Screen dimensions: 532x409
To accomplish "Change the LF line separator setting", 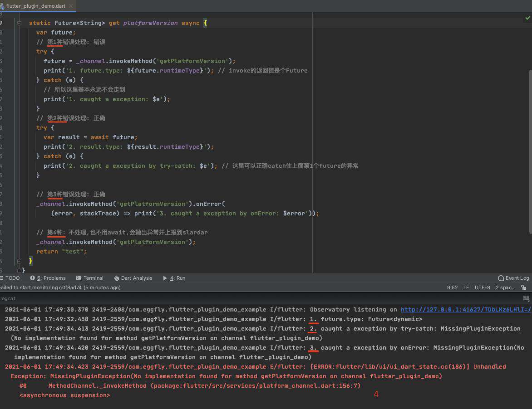I will pos(466,287).
